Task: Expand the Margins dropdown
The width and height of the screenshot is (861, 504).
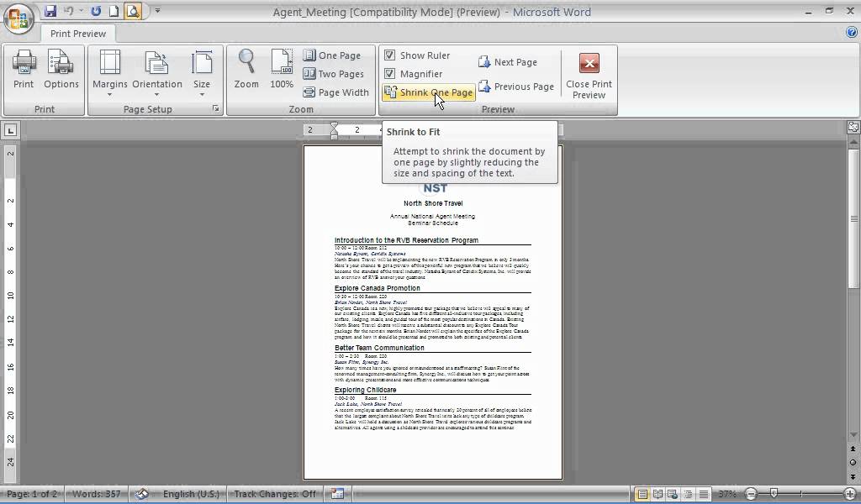Action: (x=110, y=73)
